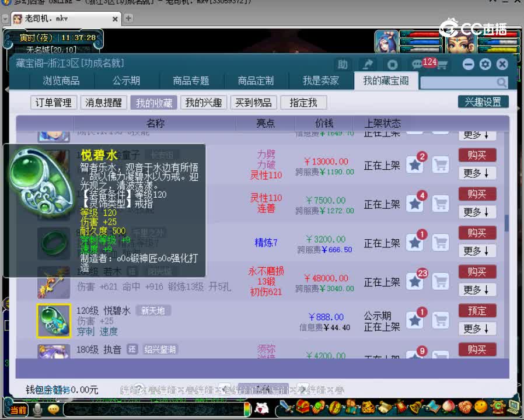Switch to 公示期 tab
This screenshot has width=524, height=420.
coord(126,80)
